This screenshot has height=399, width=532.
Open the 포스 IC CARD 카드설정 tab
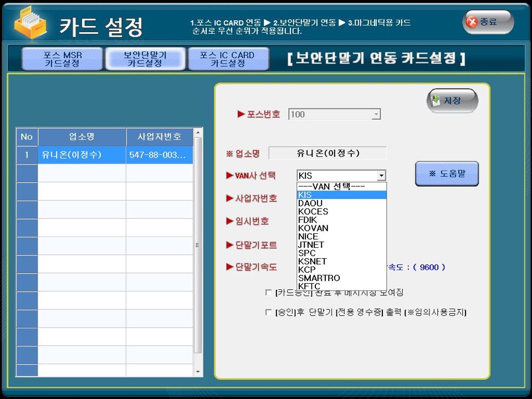(x=227, y=59)
